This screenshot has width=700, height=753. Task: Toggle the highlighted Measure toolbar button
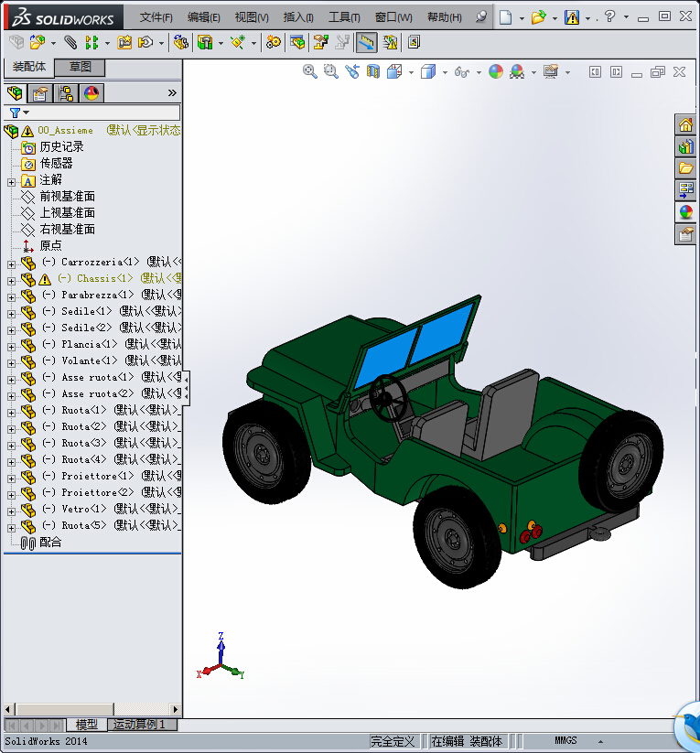click(367, 43)
